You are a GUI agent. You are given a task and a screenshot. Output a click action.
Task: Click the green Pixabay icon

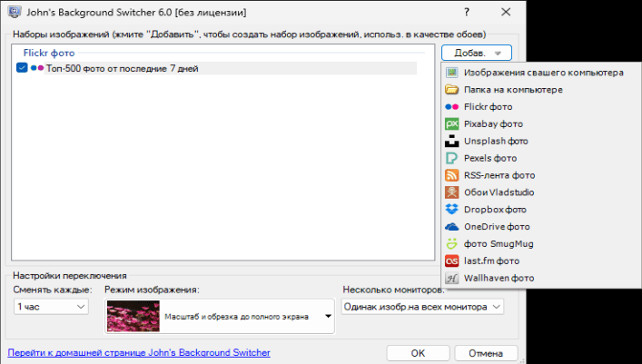pyautogui.click(x=451, y=124)
